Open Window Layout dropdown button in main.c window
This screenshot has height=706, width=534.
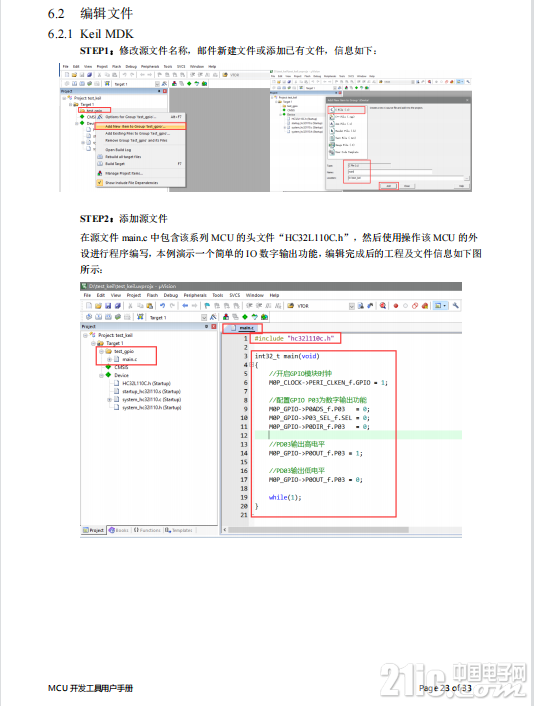coord(440,306)
